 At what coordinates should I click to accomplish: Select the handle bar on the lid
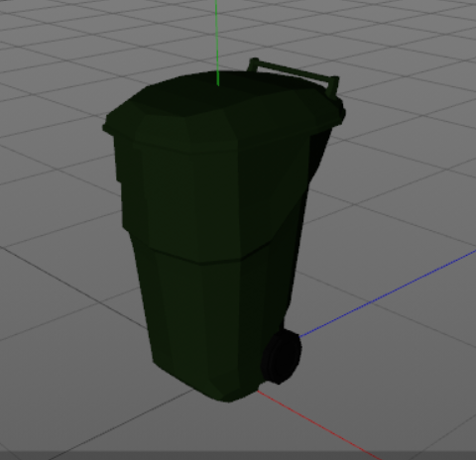[294, 70]
